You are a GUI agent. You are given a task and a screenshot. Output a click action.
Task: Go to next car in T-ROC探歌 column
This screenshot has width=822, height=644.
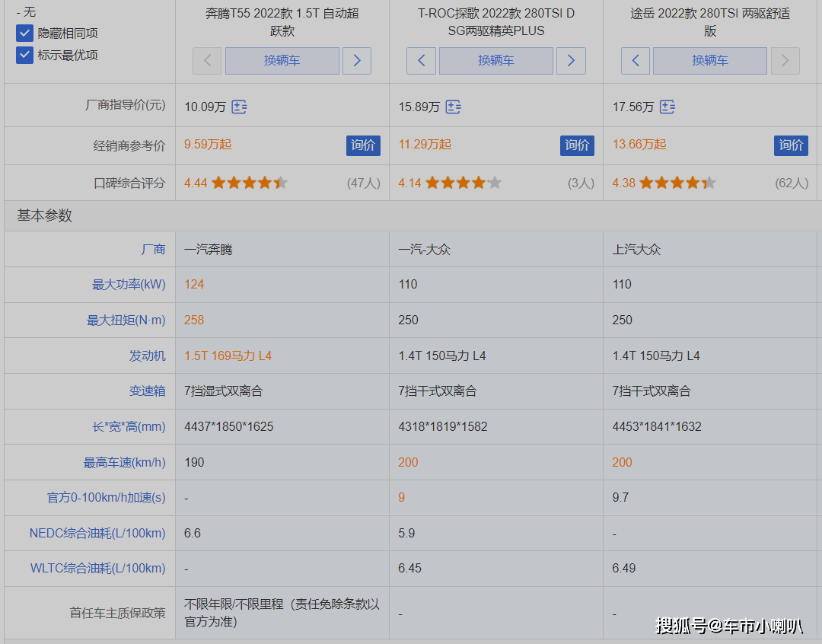click(x=571, y=61)
